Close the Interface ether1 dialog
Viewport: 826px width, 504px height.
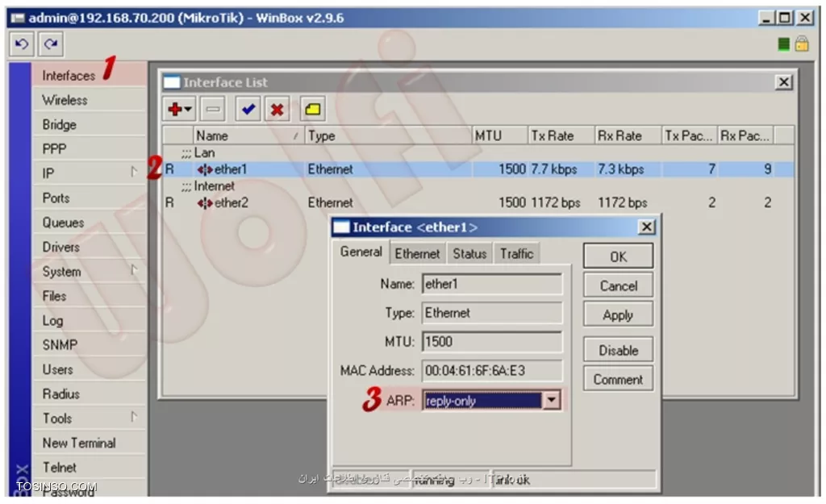coord(646,227)
